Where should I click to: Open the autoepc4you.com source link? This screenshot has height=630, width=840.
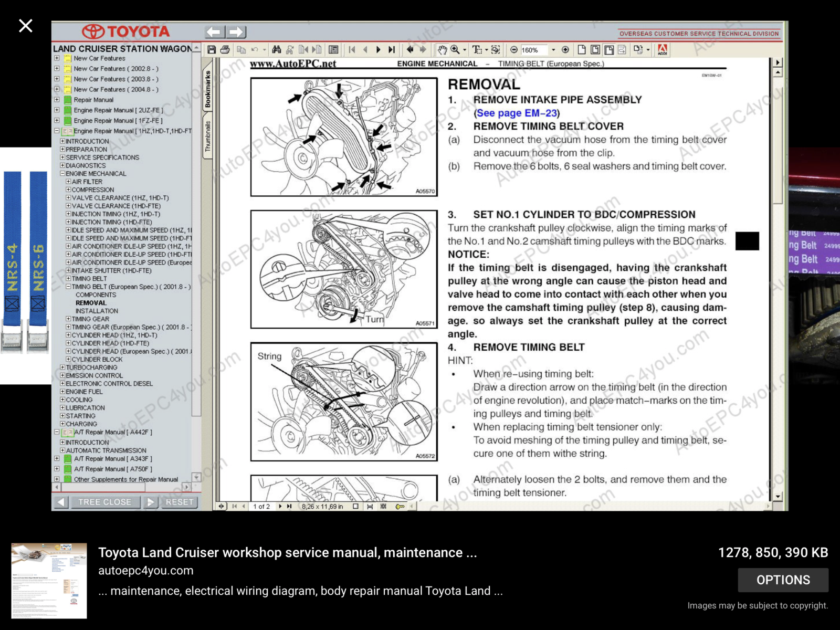pos(146,571)
